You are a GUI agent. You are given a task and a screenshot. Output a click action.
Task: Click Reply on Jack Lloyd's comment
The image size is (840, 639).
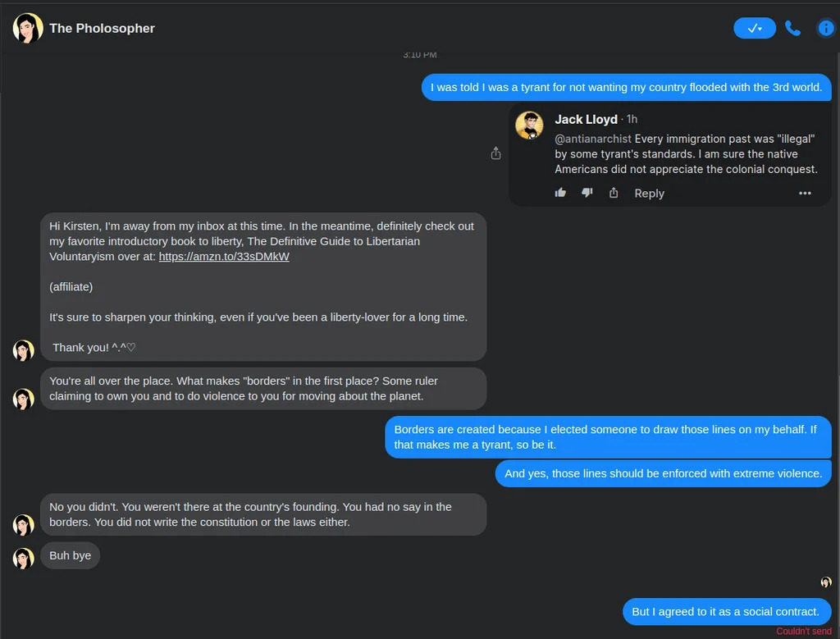[649, 194]
